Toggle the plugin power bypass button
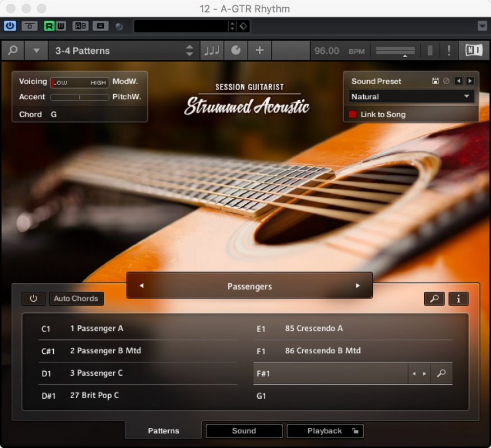This screenshot has height=448, width=491. coord(10,26)
